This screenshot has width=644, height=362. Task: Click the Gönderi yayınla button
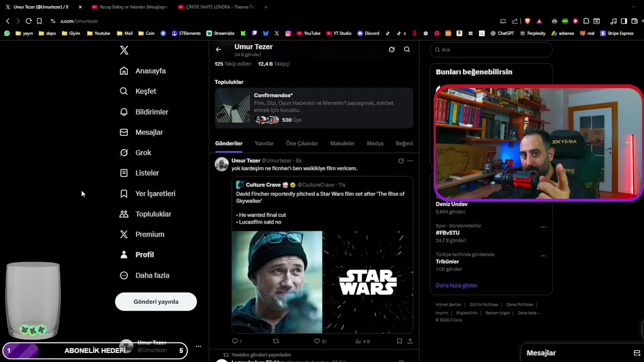pyautogui.click(x=156, y=302)
